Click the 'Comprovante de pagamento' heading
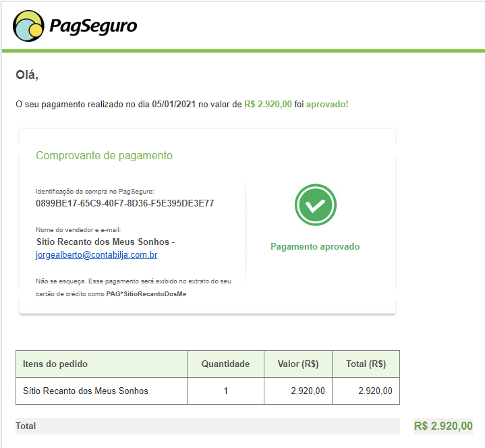Screen dimensions: 485x448 105,155
